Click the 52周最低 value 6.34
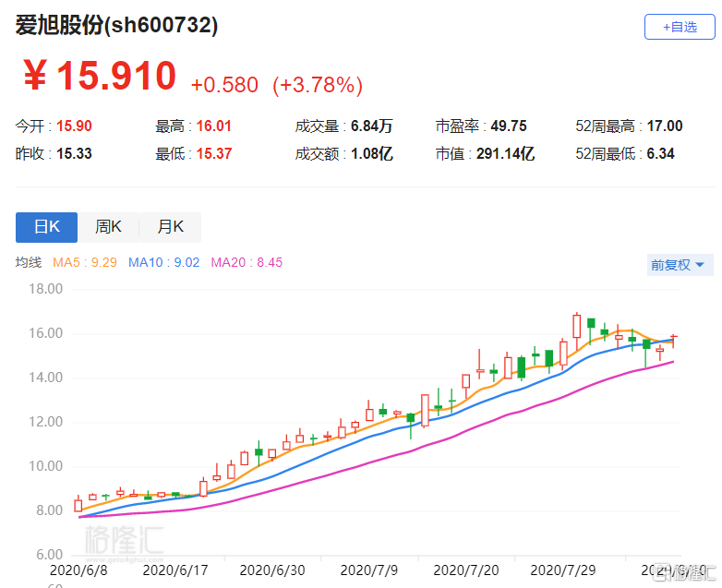This screenshot has width=722, height=588. (x=660, y=153)
